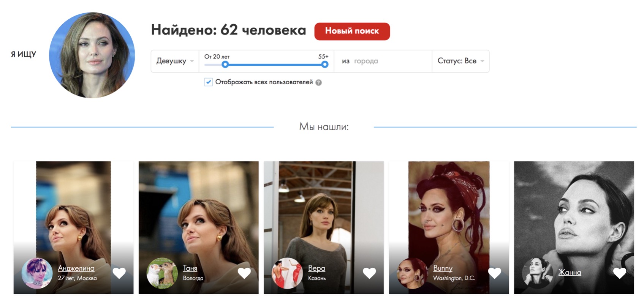Click the 'Вологда' city text
This screenshot has height=303, width=644.
point(193,278)
